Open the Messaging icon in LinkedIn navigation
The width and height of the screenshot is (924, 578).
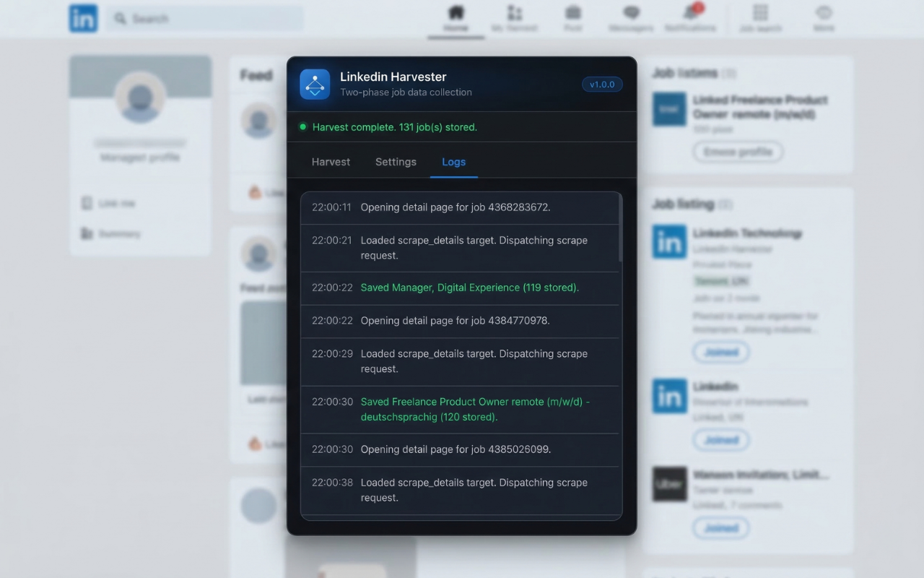pyautogui.click(x=632, y=13)
